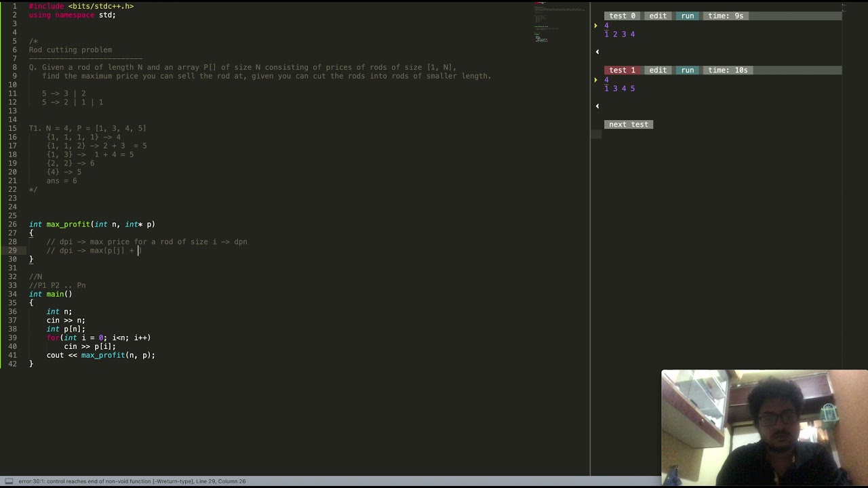Run test 1
The height and width of the screenshot is (488, 868).
(x=688, y=70)
